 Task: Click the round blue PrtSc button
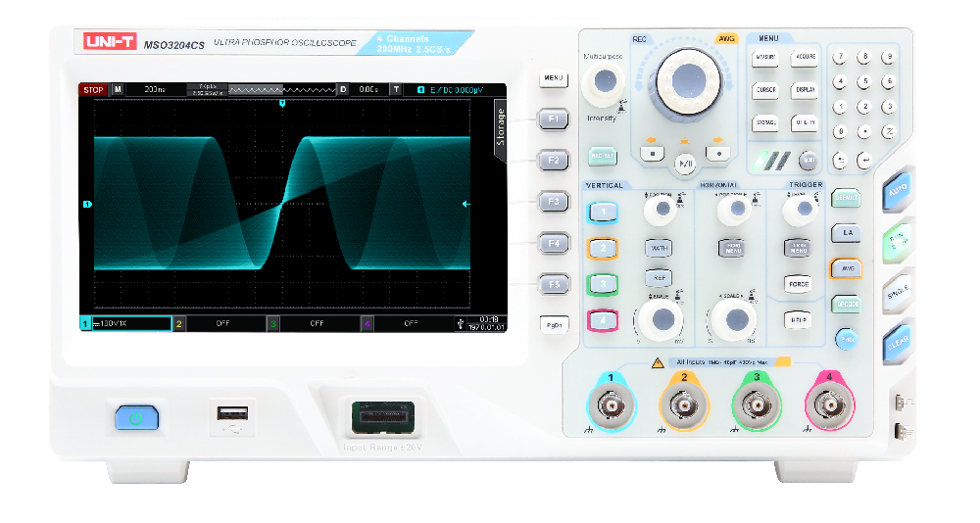(847, 339)
